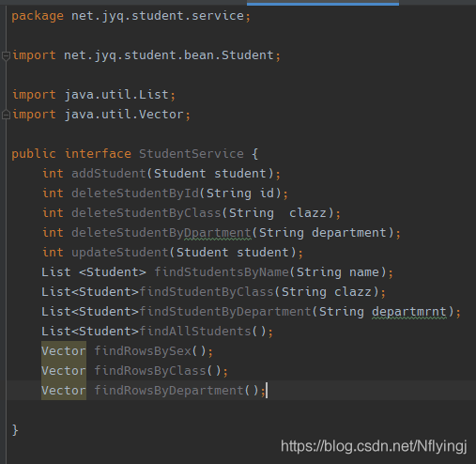Click the highlighted Vector type before findRowsByDepartment
The image size is (476, 464).
tap(64, 391)
